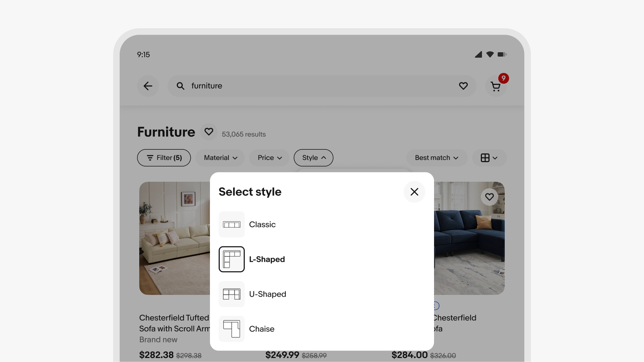
Task: Favorite the Furniture category heart
Action: pos(209,132)
